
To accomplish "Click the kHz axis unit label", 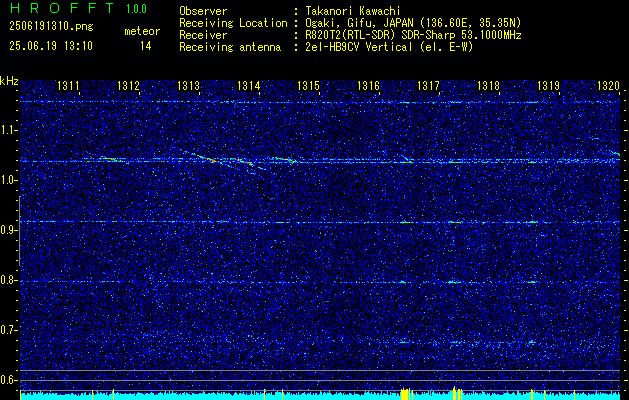I will (x=9, y=81).
